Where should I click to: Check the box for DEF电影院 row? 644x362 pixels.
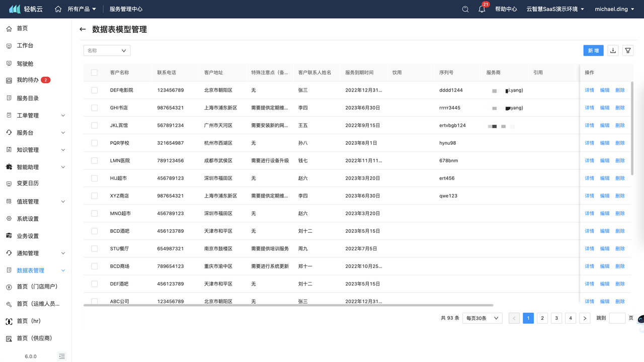(x=94, y=90)
